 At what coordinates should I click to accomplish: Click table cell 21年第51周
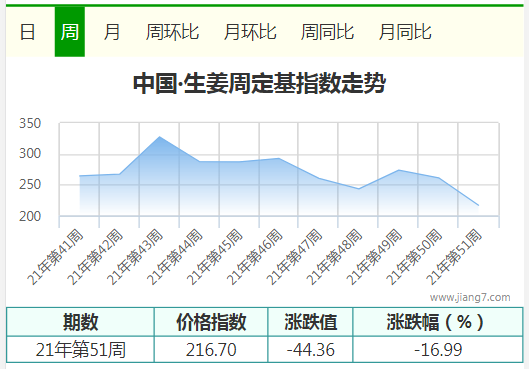coord(80,349)
